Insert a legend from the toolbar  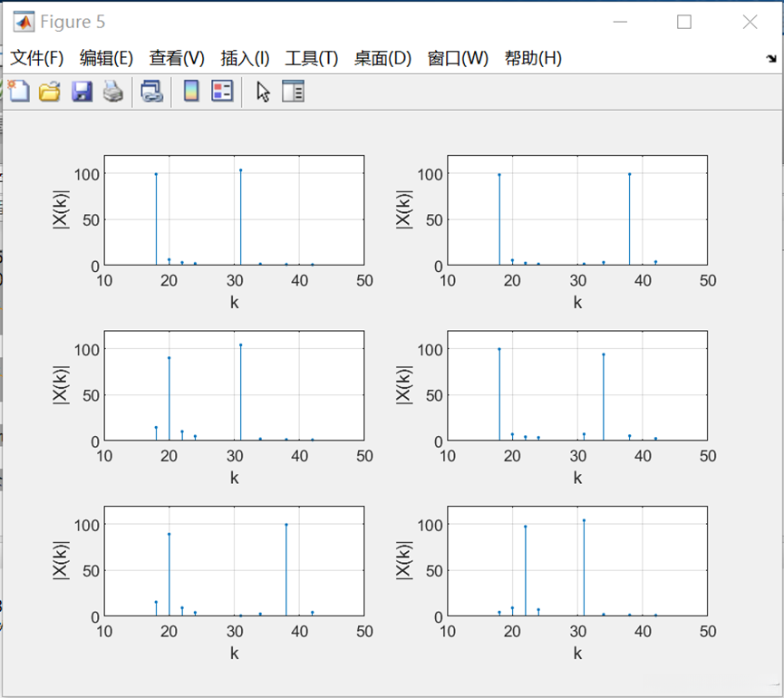click(222, 92)
